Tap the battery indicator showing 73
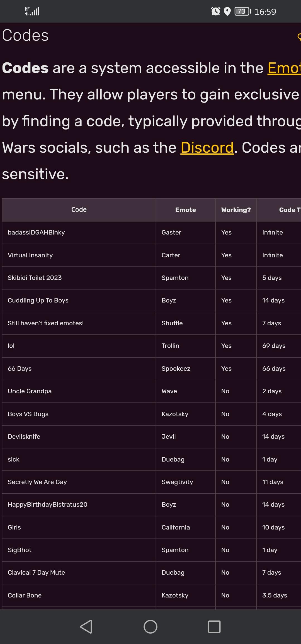The image size is (301, 644). tap(243, 11)
